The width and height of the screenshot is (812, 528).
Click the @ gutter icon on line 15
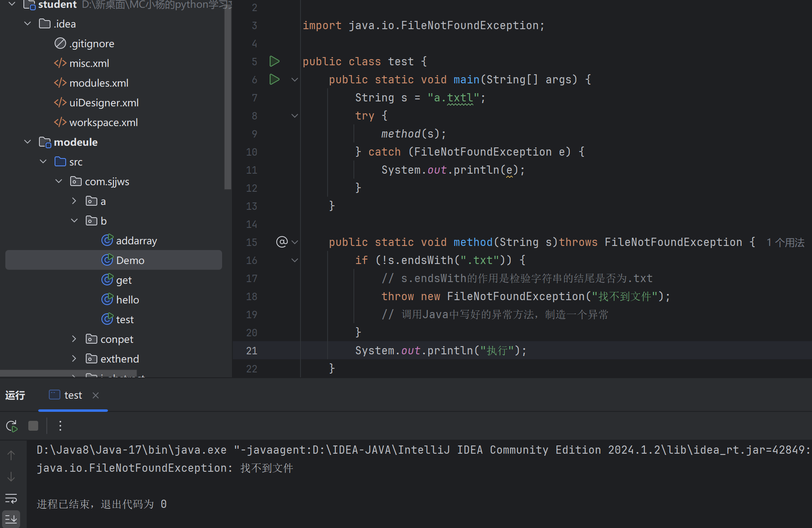(x=282, y=242)
